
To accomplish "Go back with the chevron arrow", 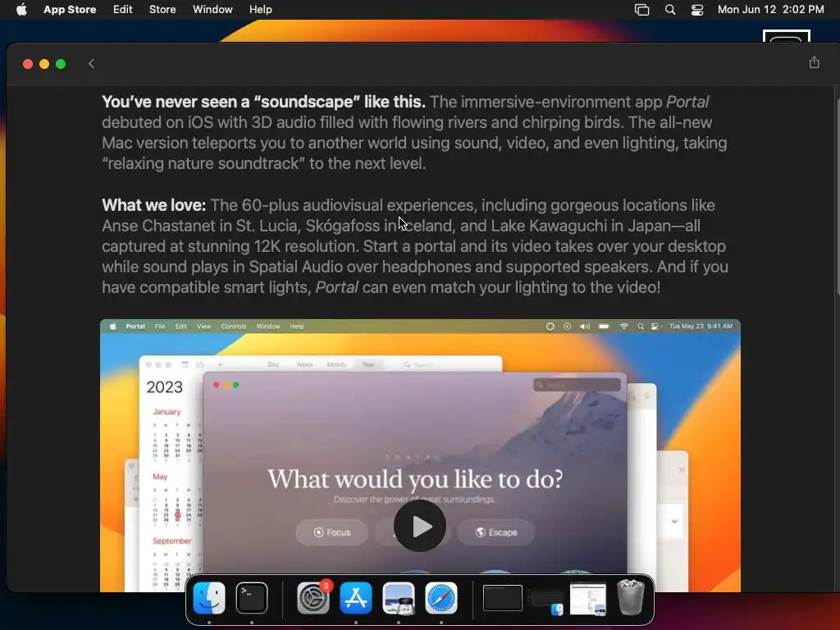I will 91,64.
